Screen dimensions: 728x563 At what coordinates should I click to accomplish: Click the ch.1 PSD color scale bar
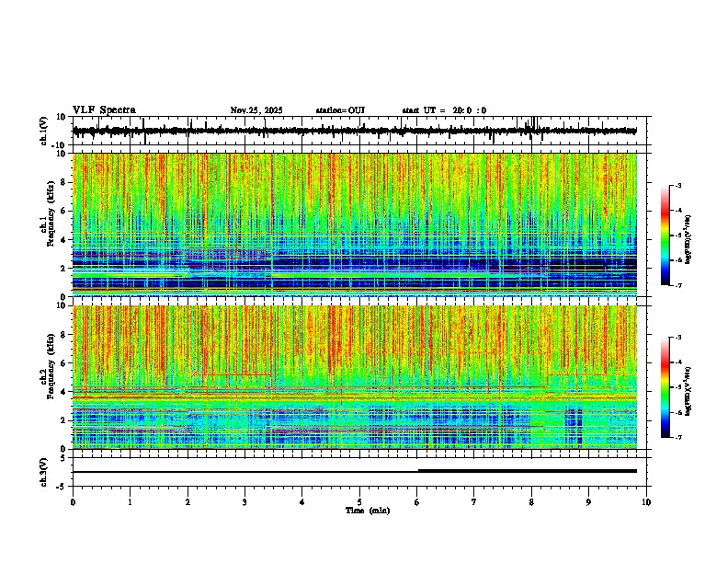[665, 236]
